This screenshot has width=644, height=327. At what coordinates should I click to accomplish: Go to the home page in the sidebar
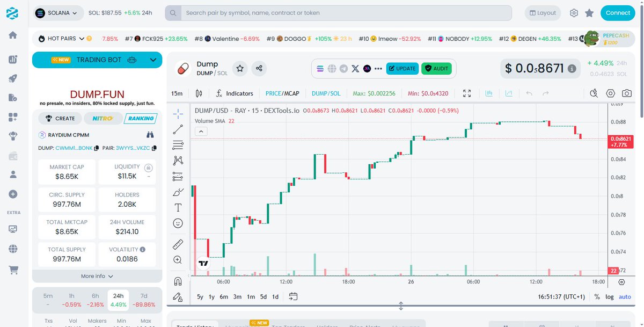click(13, 35)
